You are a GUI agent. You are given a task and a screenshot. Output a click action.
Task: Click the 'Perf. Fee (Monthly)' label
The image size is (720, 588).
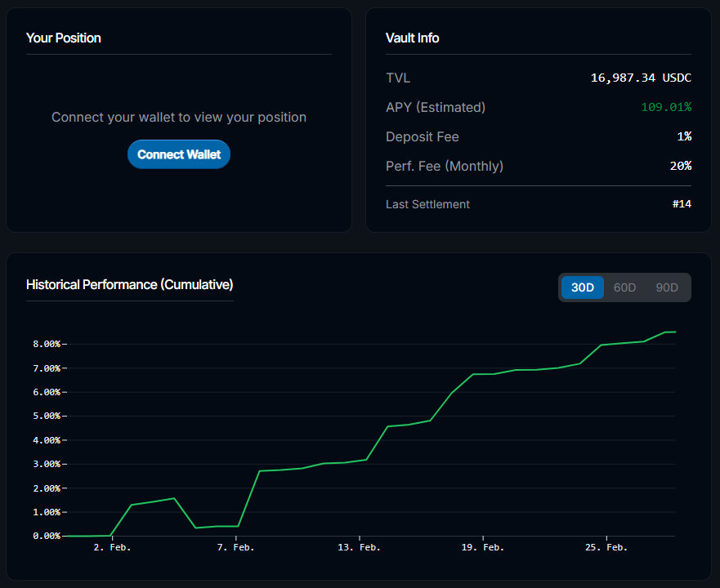(445, 166)
